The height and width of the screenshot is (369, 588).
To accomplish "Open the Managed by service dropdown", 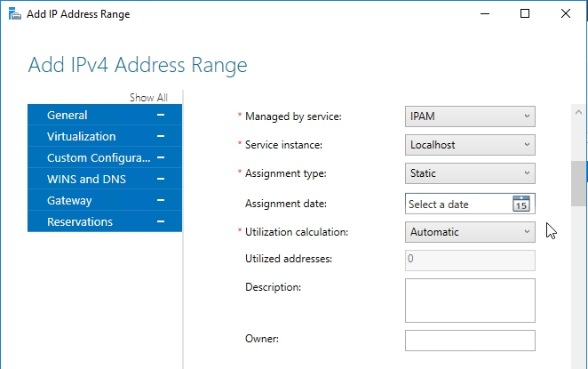I will point(470,116).
